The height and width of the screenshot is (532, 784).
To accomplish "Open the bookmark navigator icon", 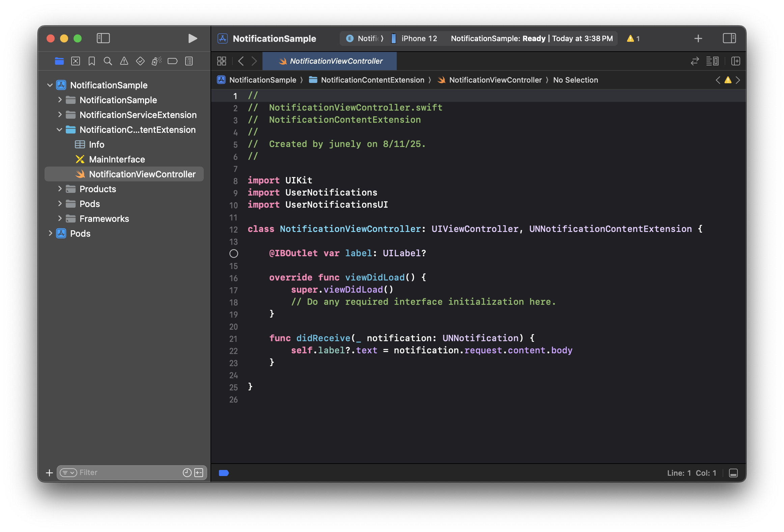I will point(91,61).
